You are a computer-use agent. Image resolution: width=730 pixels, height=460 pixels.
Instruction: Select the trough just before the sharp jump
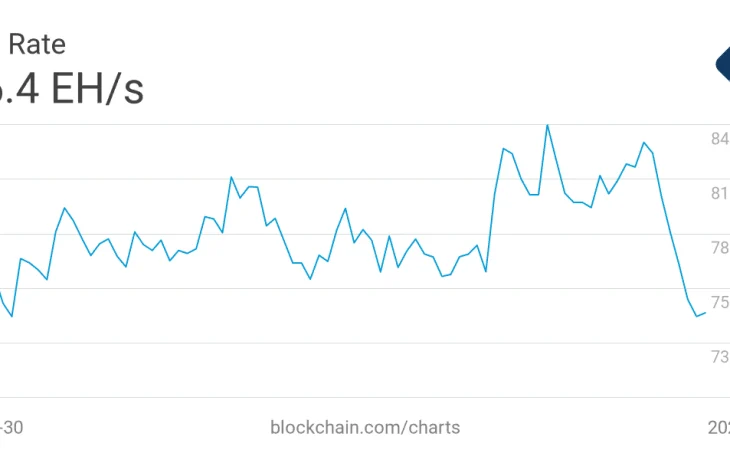486,271
